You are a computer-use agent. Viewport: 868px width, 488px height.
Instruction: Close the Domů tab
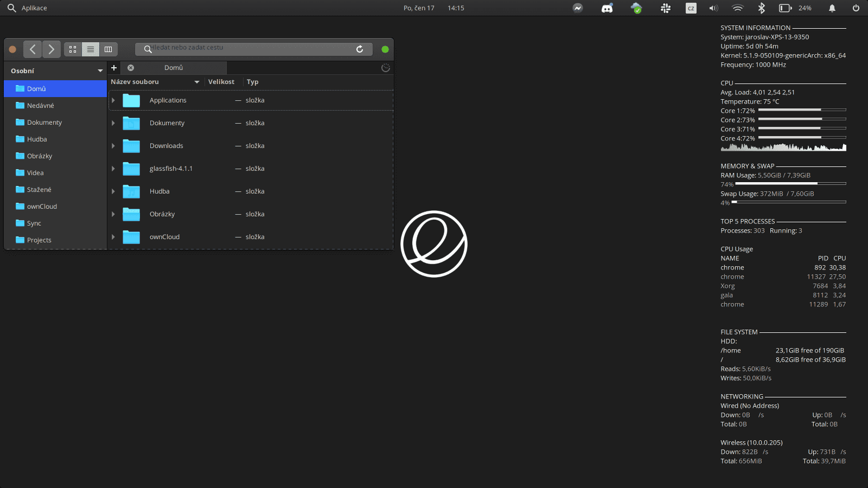(x=131, y=68)
